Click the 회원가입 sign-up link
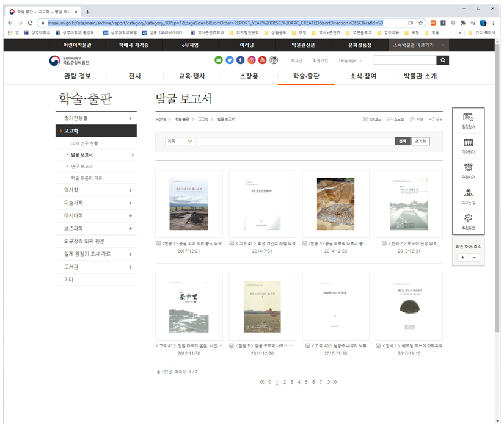 pyautogui.click(x=321, y=60)
